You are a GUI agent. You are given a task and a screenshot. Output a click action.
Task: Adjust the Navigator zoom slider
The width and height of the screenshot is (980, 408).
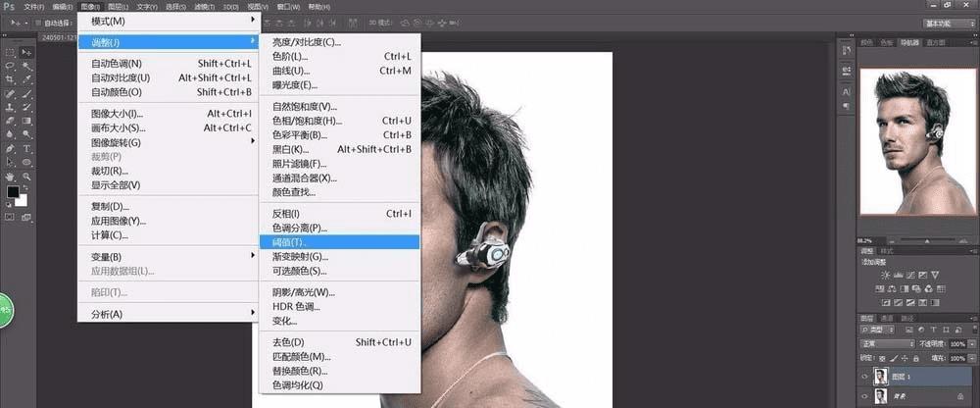click(926, 240)
